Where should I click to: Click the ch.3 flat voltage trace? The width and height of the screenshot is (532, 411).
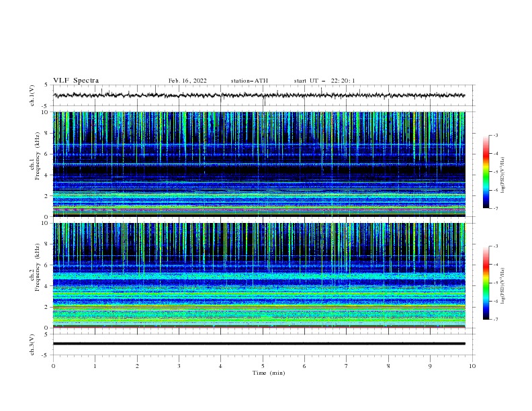(259, 344)
